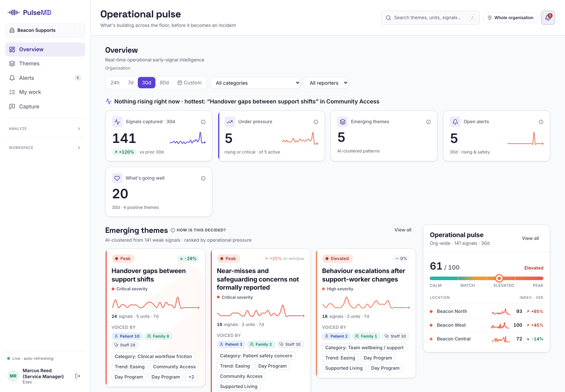Viewport: 565px width, 392px height.
Task: Show info for What's going well card
Action: click(x=203, y=178)
